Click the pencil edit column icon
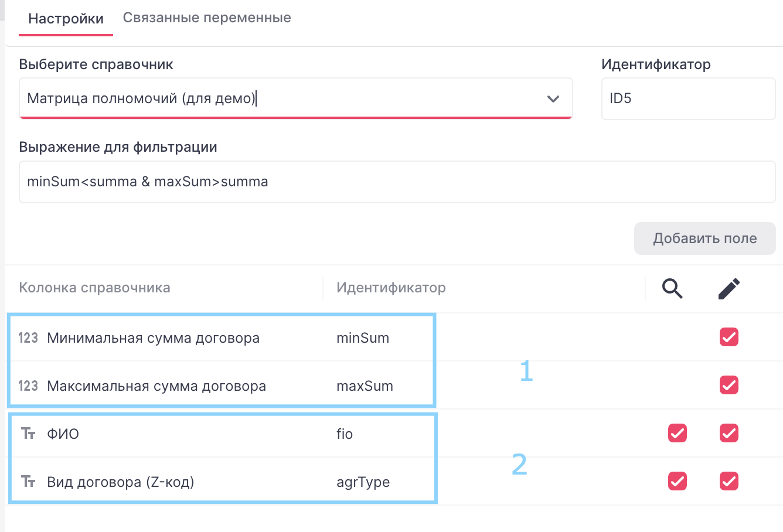Image resolution: width=783 pixels, height=532 pixels. click(x=729, y=288)
